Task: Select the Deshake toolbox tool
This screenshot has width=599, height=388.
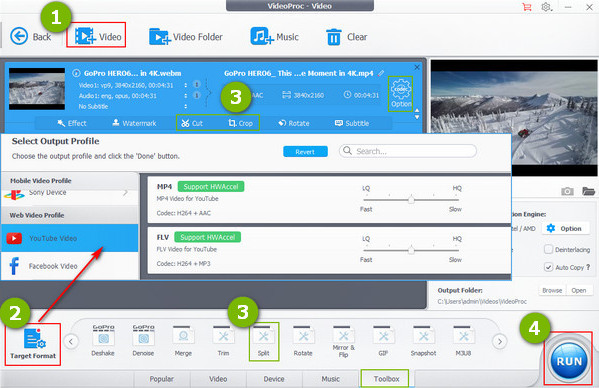Action: pyautogui.click(x=103, y=341)
